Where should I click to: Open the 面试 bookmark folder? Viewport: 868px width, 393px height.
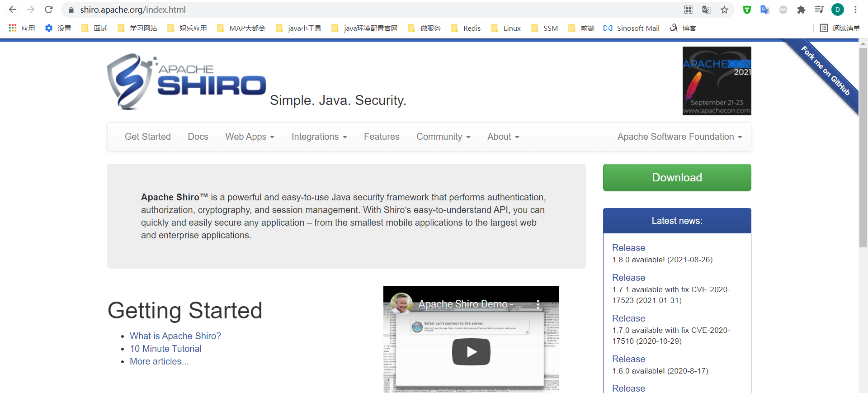tap(94, 28)
